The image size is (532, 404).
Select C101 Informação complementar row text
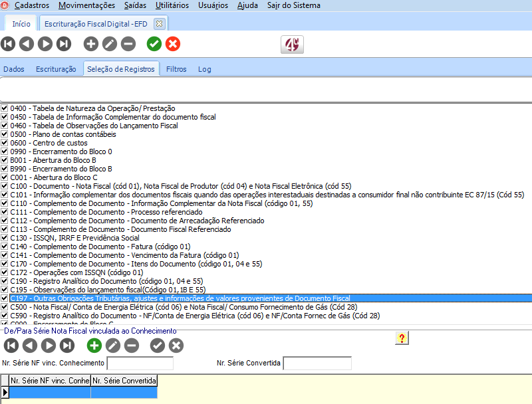pyautogui.click(x=267, y=195)
